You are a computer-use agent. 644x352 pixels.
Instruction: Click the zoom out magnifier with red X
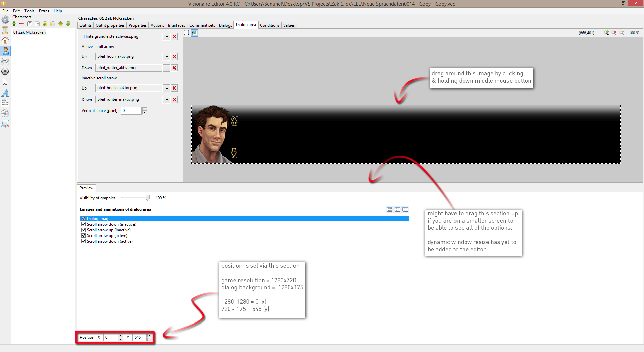(x=614, y=33)
